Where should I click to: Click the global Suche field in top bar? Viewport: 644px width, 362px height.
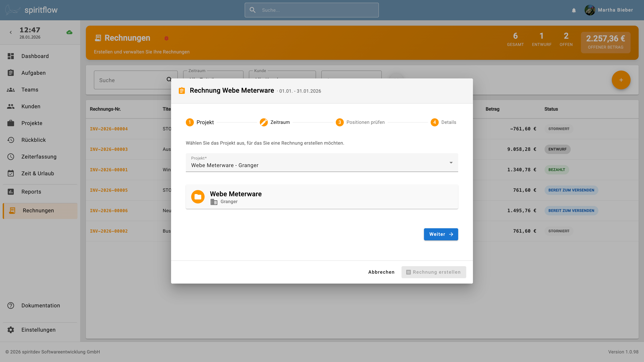point(311,10)
